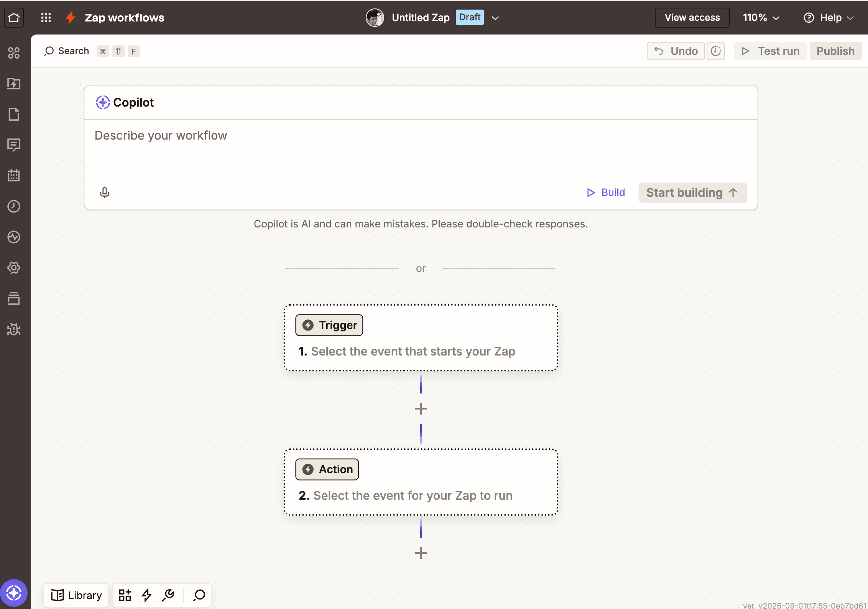Open the sidebar calendar schedule icon
868x609 pixels.
point(14,176)
